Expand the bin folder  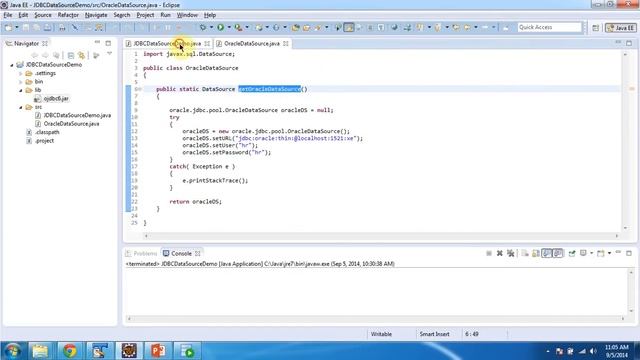click(20, 82)
